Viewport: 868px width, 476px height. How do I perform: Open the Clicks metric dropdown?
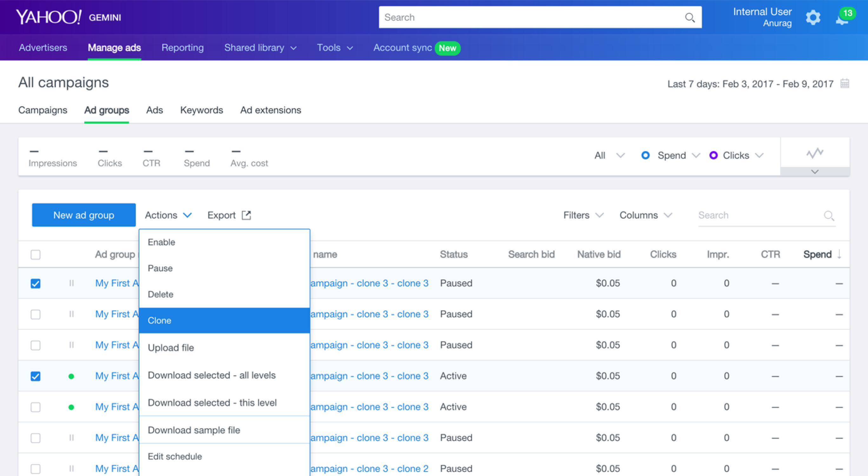(743, 155)
